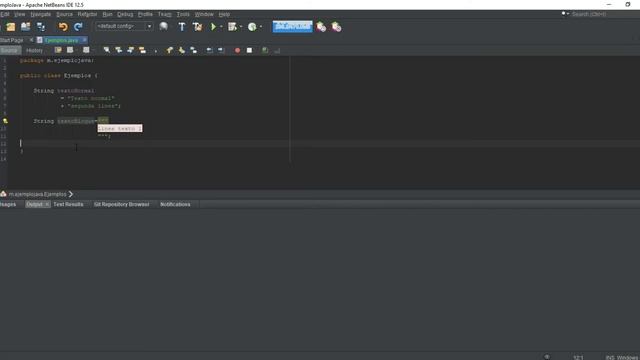
Task: Open the Help menu
Action: [x=224, y=14]
